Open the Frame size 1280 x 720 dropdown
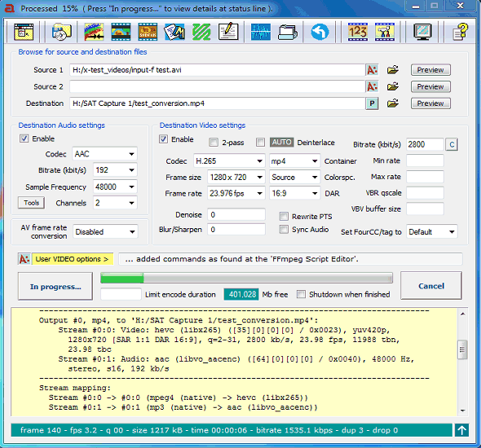The width and height of the screenshot is (481, 448). click(236, 178)
